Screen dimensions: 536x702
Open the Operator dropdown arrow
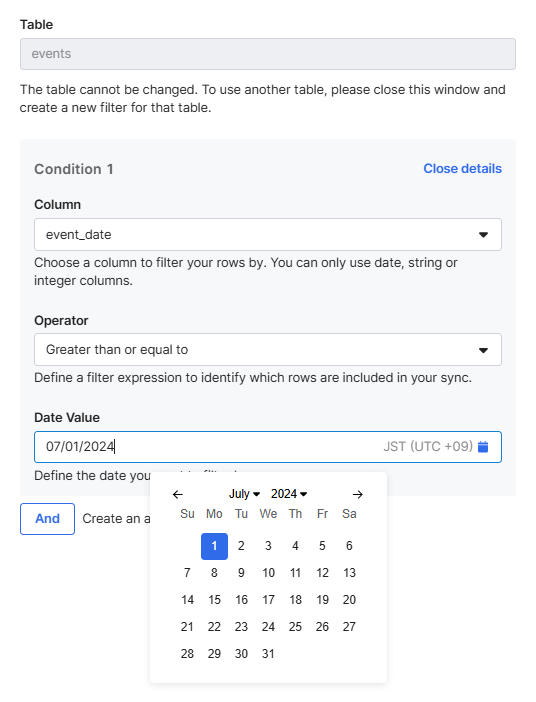coord(483,350)
